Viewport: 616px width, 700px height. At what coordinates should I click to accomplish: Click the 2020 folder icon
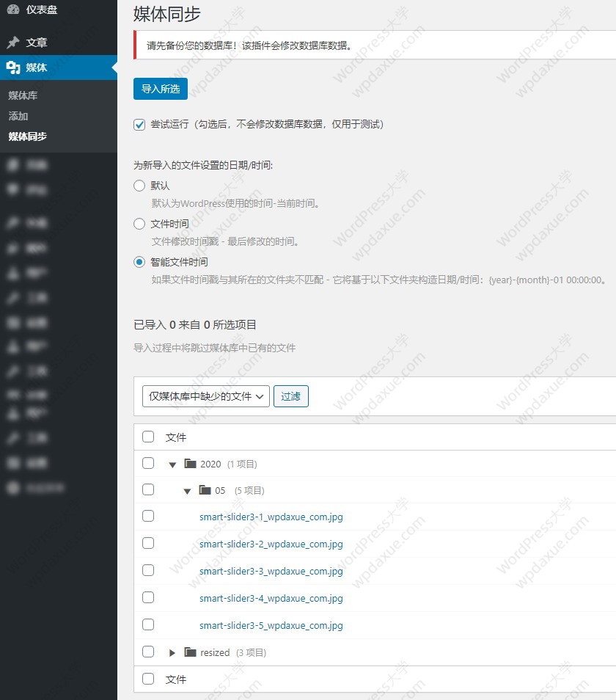tap(191, 464)
